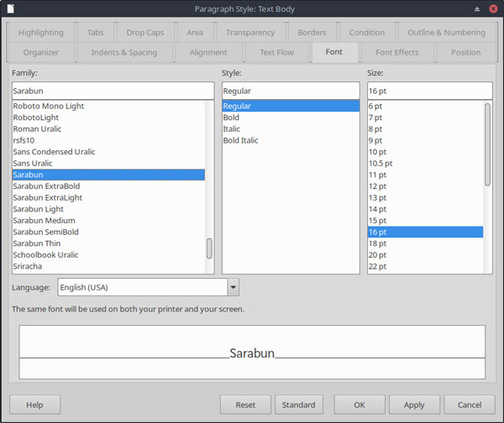Screen dimensions: 504x423
Task: Choose Bold Italic in Style list
Action: (240, 141)
